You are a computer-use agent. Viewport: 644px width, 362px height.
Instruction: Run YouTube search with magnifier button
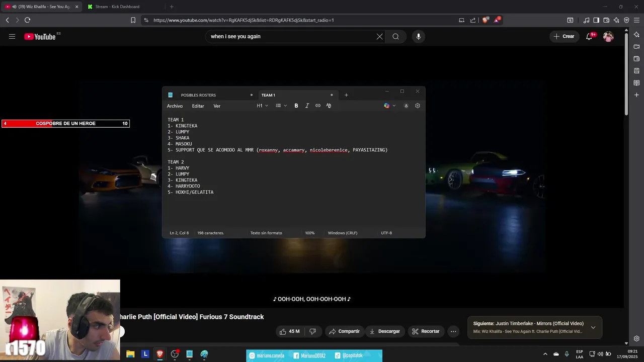pos(396,36)
